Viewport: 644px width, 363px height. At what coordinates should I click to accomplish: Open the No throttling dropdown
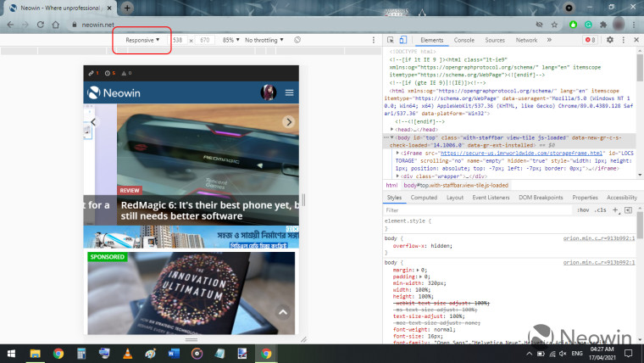(x=264, y=40)
